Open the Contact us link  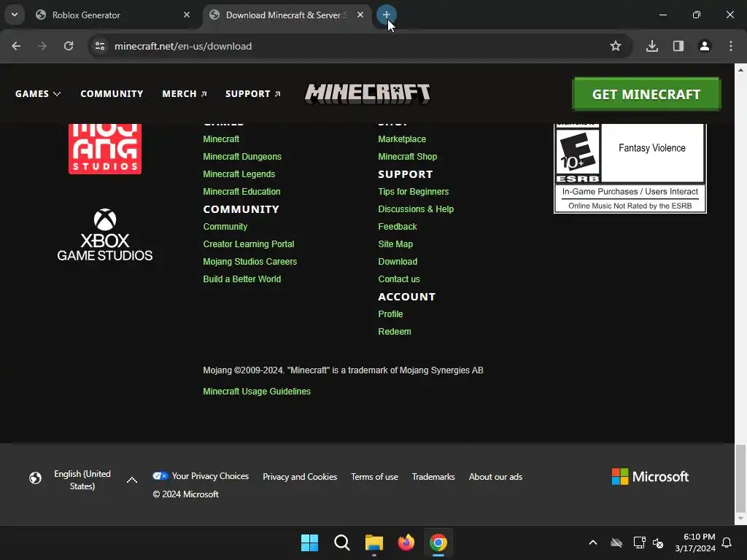tap(399, 279)
